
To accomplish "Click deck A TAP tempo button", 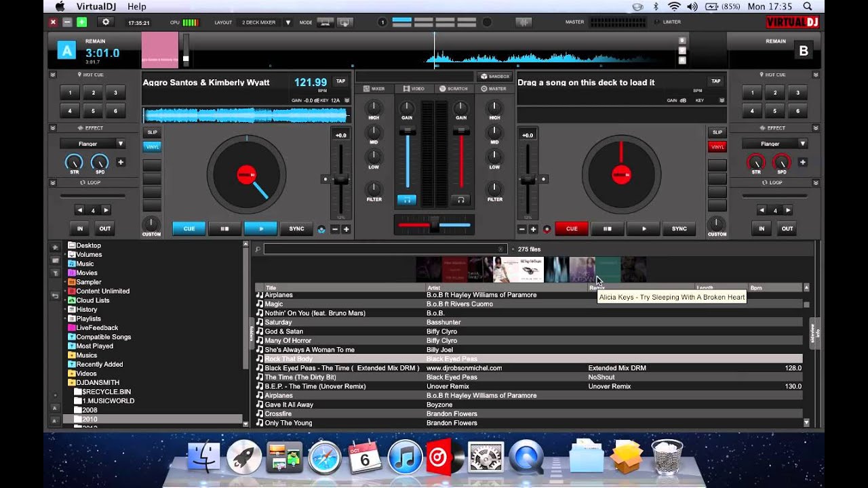I will [340, 81].
